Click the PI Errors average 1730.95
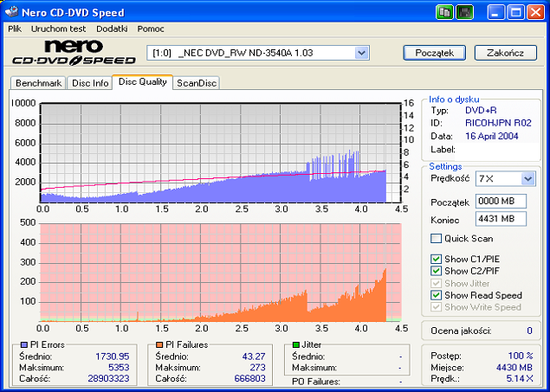The width and height of the screenshot is (550, 392). click(113, 357)
